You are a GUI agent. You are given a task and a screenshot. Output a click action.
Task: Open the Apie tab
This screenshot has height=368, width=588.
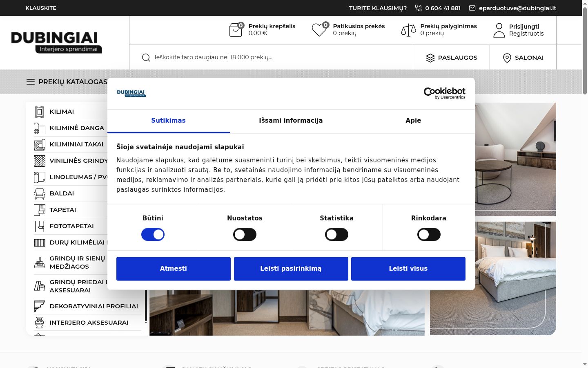coord(413,121)
